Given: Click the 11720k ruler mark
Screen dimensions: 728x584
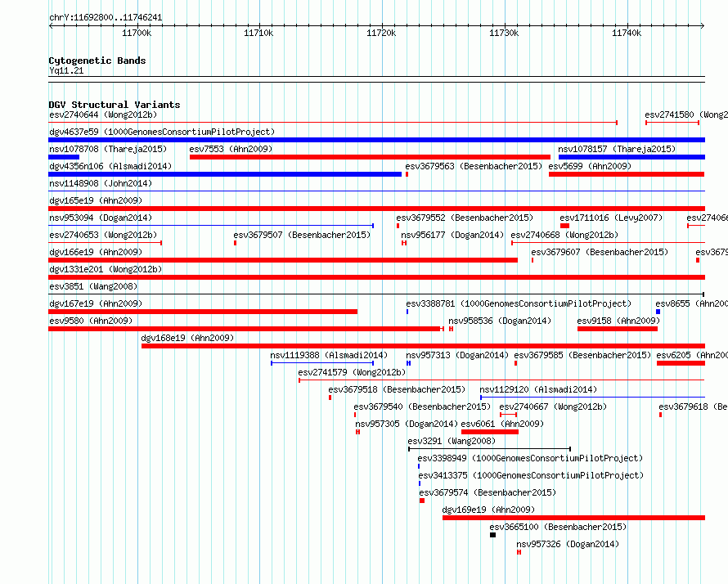Looking at the screenshot, I should click(x=381, y=33).
